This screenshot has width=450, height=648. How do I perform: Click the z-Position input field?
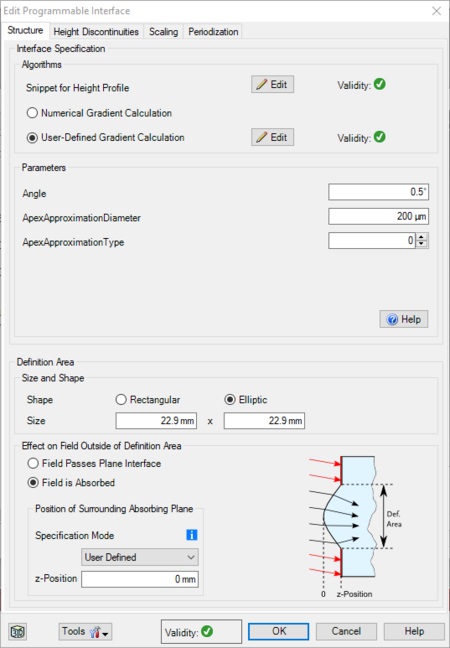pyautogui.click(x=140, y=579)
